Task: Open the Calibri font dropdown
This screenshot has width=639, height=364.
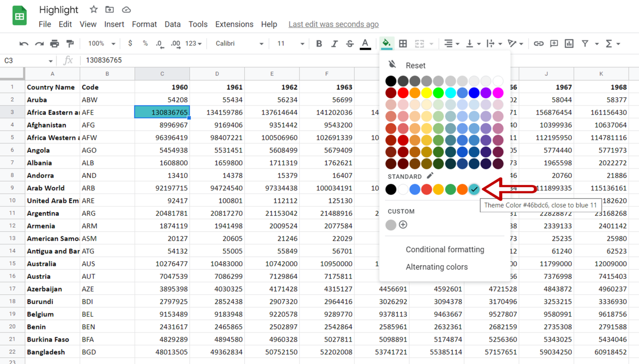Action: 239,43
